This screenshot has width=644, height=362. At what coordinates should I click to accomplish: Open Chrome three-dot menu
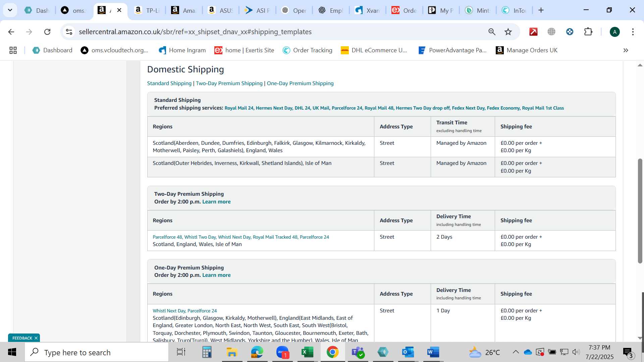click(x=633, y=32)
